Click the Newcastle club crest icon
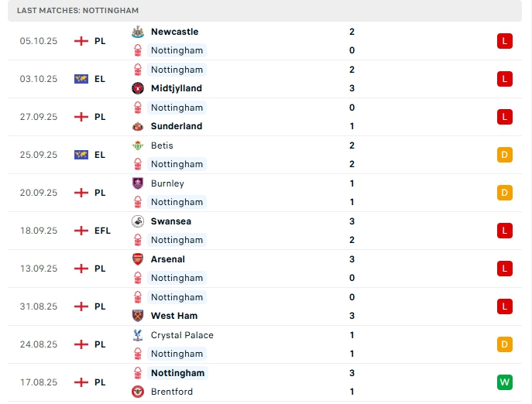 (138, 32)
